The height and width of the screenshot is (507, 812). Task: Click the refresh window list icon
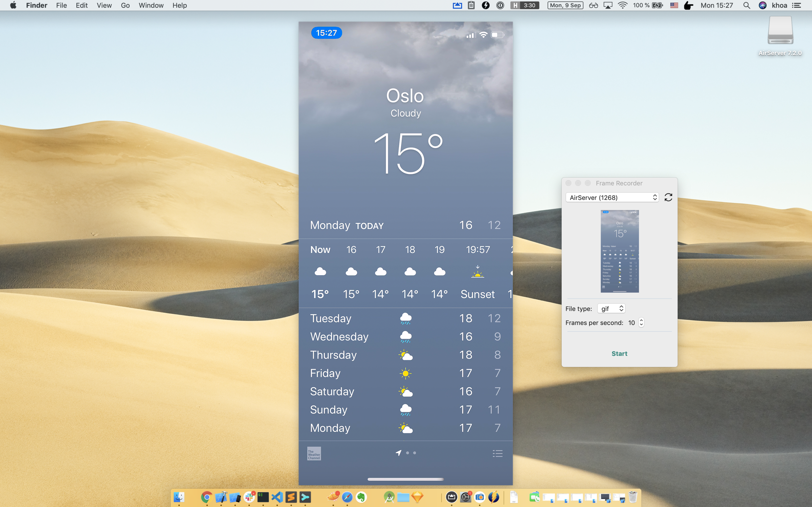tap(668, 197)
